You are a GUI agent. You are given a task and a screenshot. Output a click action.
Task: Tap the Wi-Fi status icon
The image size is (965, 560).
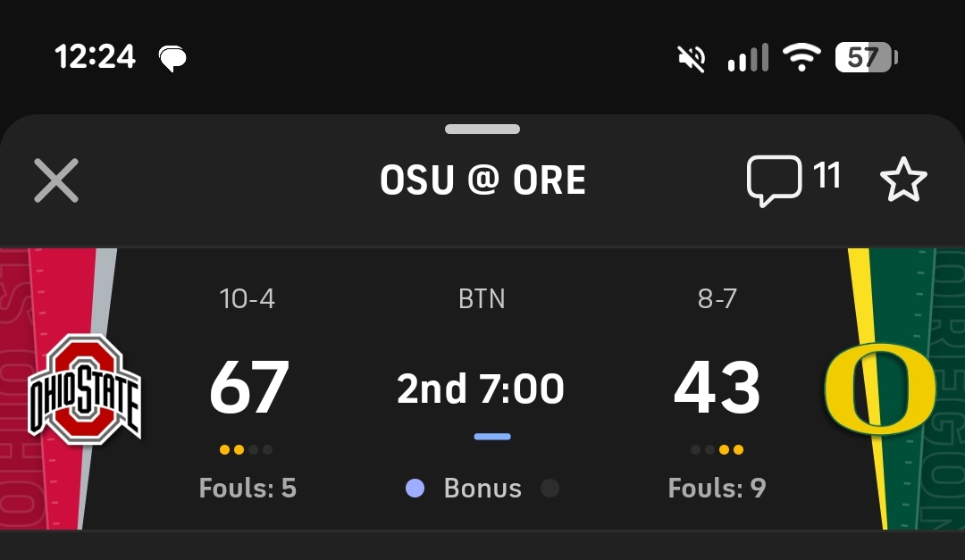[x=801, y=59]
